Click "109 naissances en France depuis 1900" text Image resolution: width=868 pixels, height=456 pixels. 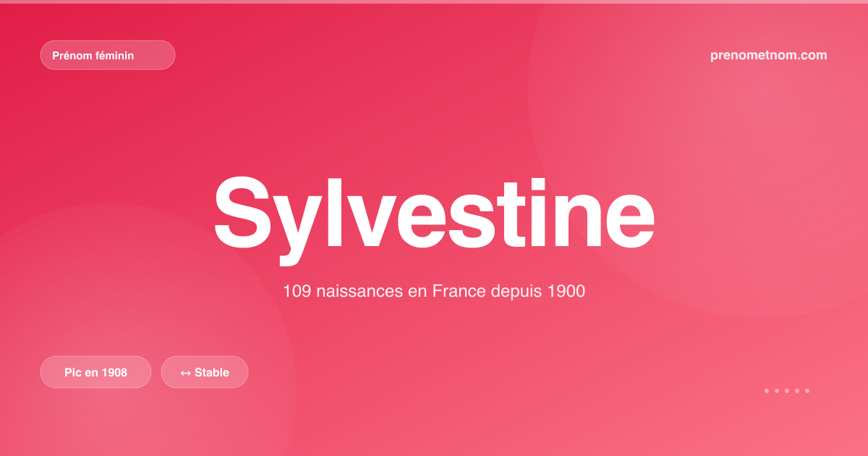pyautogui.click(x=434, y=292)
